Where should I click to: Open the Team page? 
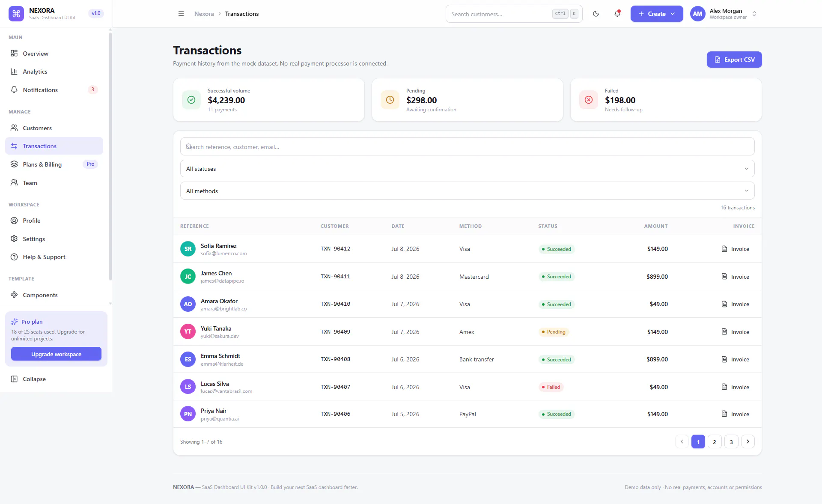[x=54, y=183]
